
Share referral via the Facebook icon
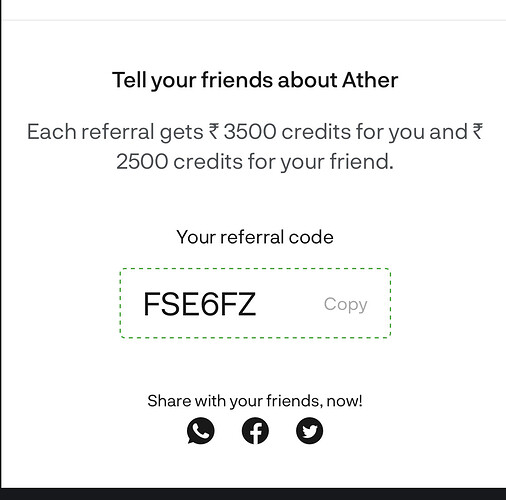coord(255,431)
